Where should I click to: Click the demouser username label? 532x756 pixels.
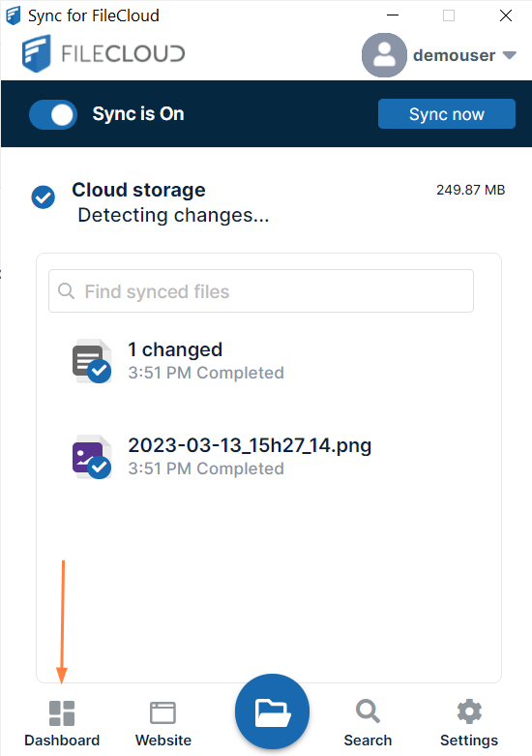click(454, 55)
